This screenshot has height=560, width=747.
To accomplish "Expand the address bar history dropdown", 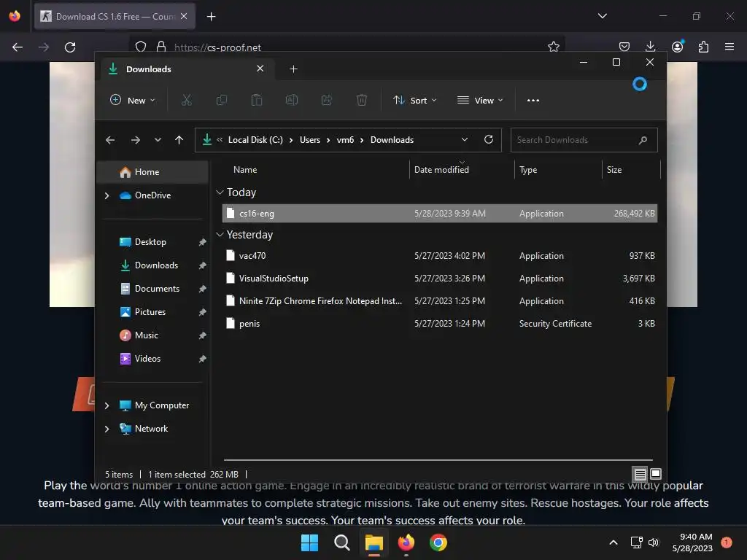I will pos(465,139).
